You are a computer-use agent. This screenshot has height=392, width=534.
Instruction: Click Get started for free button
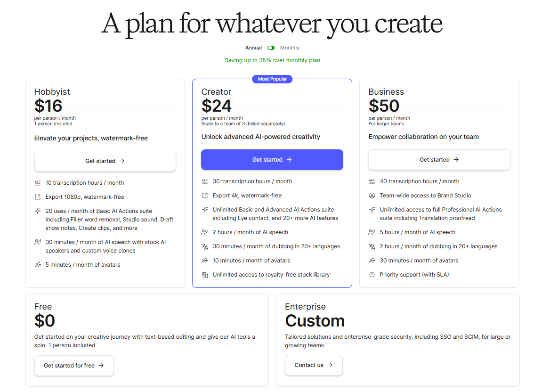point(74,366)
